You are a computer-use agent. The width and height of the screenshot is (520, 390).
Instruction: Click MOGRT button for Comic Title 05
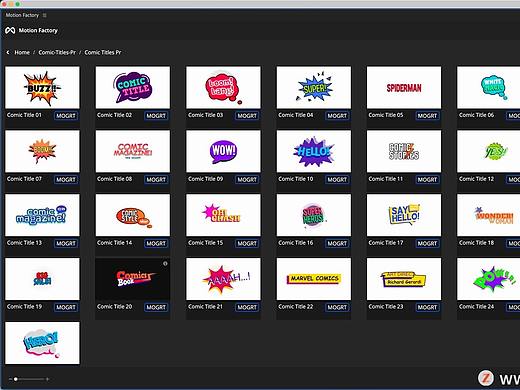pyautogui.click(x=427, y=116)
